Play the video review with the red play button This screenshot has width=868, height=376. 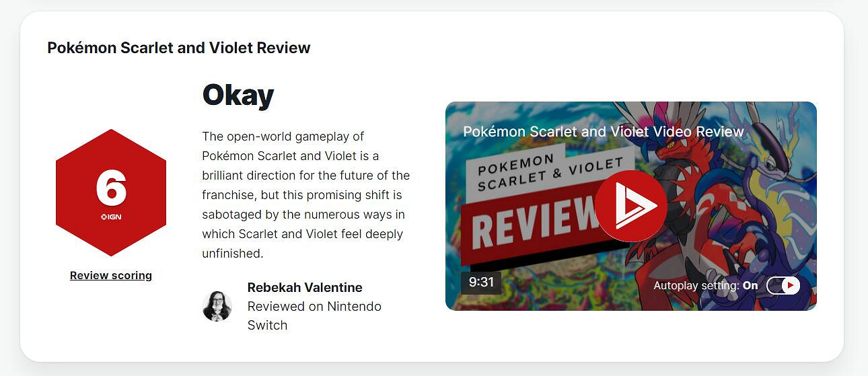(x=630, y=206)
